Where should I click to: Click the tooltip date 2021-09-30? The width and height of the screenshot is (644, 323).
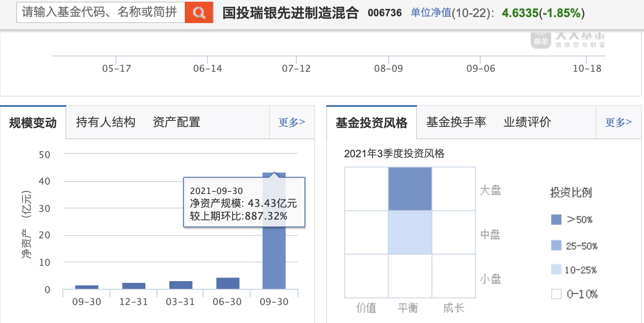tap(216, 191)
